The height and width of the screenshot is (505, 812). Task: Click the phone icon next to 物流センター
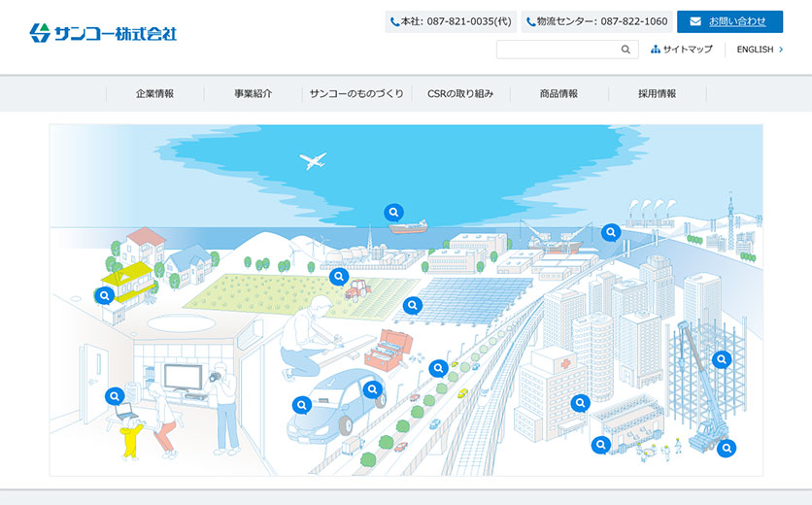(530, 21)
